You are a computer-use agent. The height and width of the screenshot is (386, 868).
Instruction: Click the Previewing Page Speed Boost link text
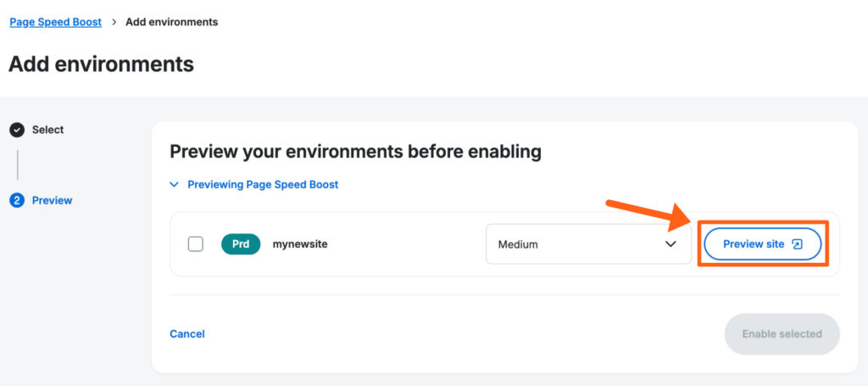pyautogui.click(x=263, y=184)
